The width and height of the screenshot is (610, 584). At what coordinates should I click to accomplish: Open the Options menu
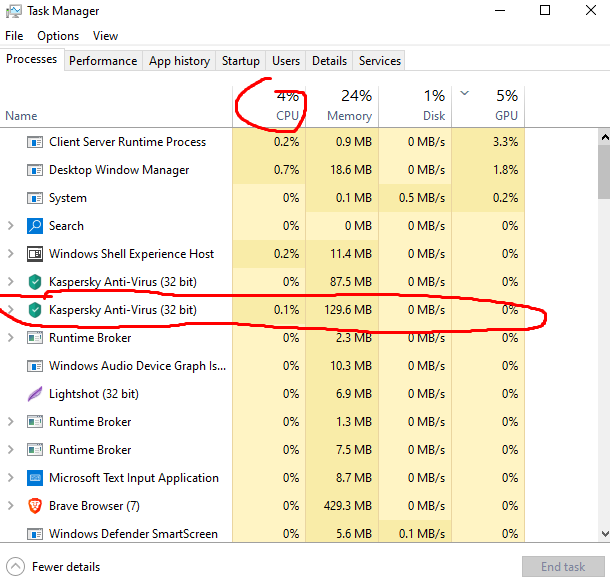coord(58,36)
